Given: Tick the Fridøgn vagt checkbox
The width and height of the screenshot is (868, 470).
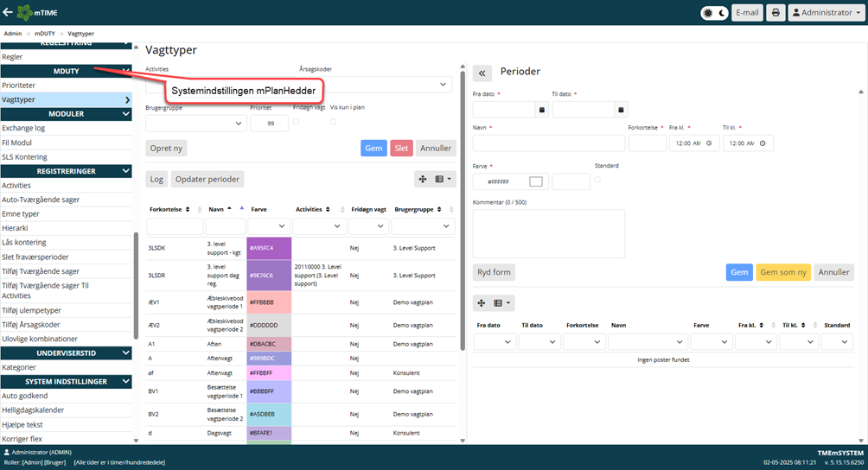Looking at the screenshot, I should click(x=297, y=122).
